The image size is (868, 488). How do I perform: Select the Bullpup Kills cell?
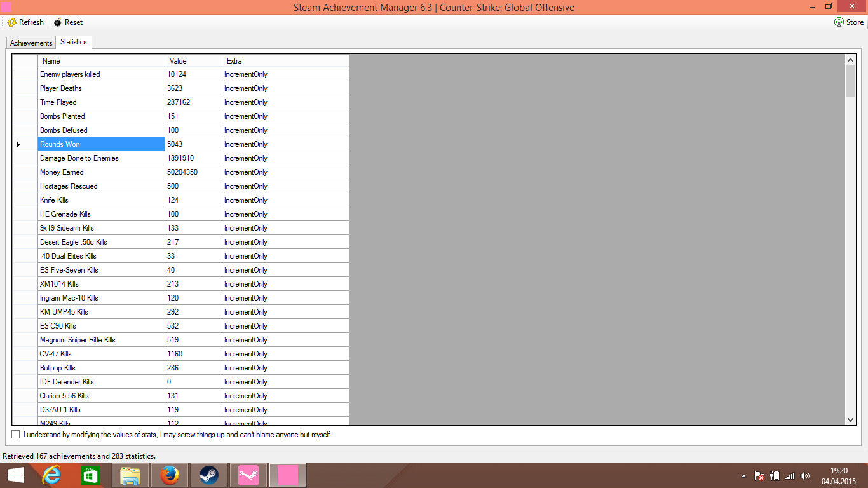pos(102,368)
